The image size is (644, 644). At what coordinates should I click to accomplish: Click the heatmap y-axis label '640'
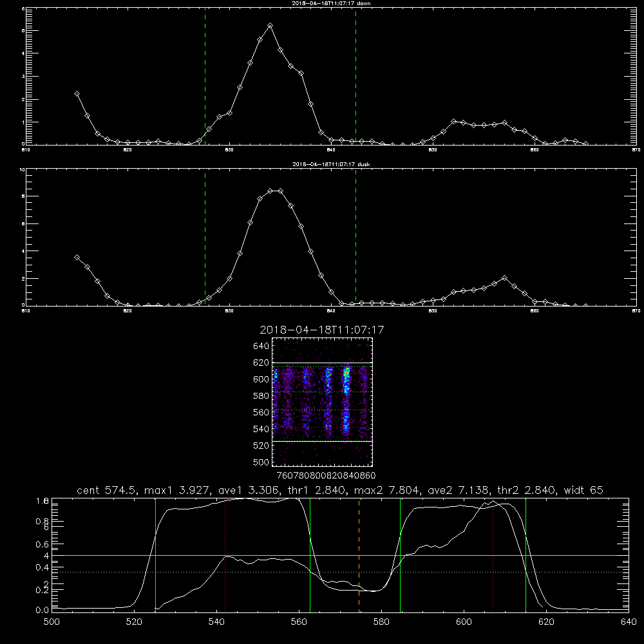[x=261, y=346]
